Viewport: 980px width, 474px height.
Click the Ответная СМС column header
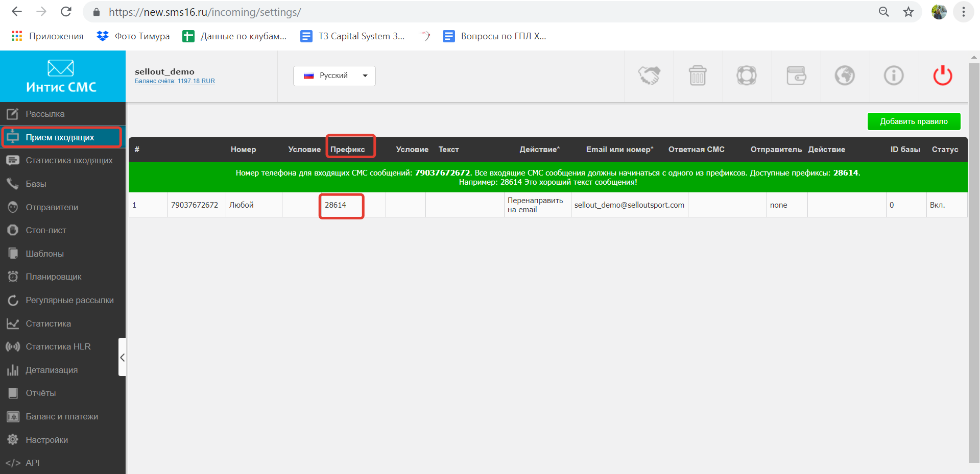coord(696,149)
